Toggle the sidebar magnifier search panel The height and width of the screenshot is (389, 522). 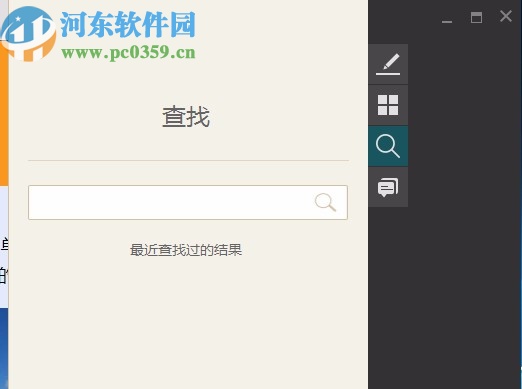coord(388,146)
